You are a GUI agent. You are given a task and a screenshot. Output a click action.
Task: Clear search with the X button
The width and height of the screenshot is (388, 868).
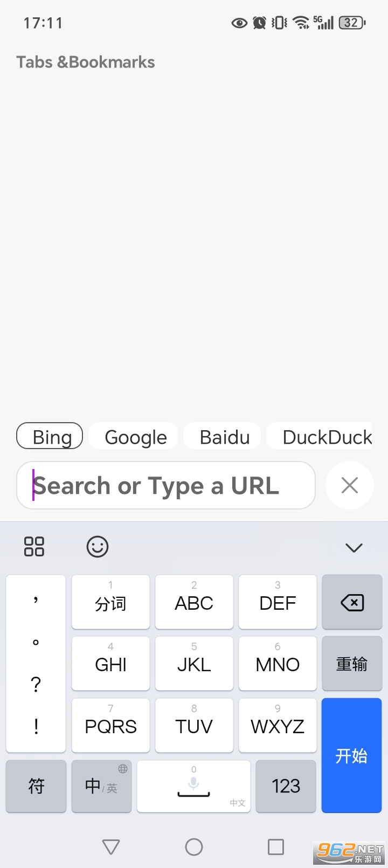[x=350, y=485]
